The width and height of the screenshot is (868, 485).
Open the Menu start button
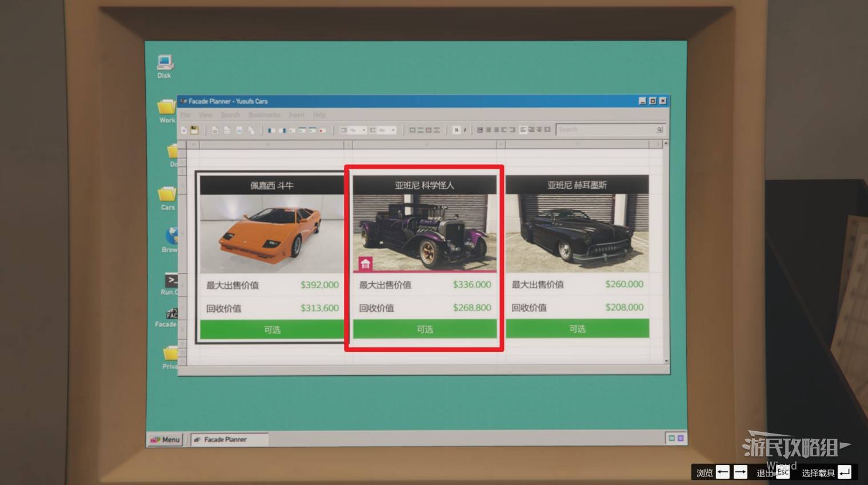[x=165, y=439]
